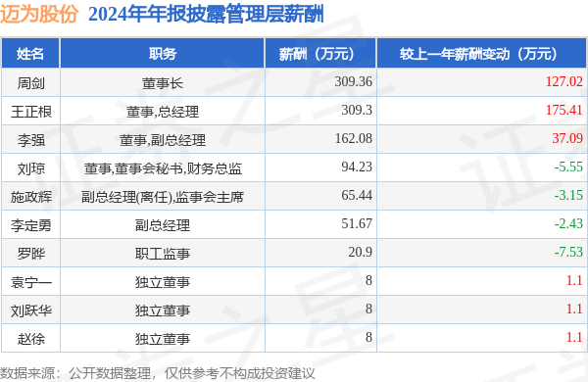Click the 薪酬（万元） column header

[x=320, y=54]
